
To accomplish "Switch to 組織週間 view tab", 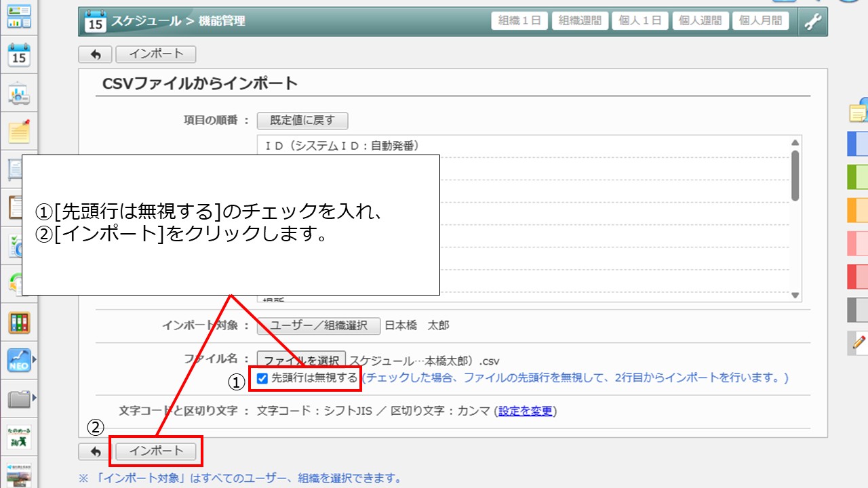I will pyautogui.click(x=580, y=21).
